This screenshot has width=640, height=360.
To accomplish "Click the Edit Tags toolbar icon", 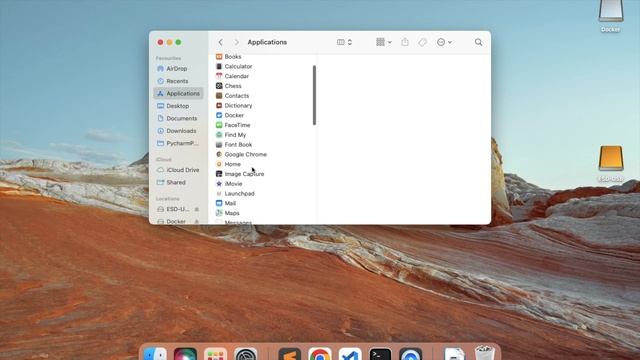I will (x=422, y=42).
